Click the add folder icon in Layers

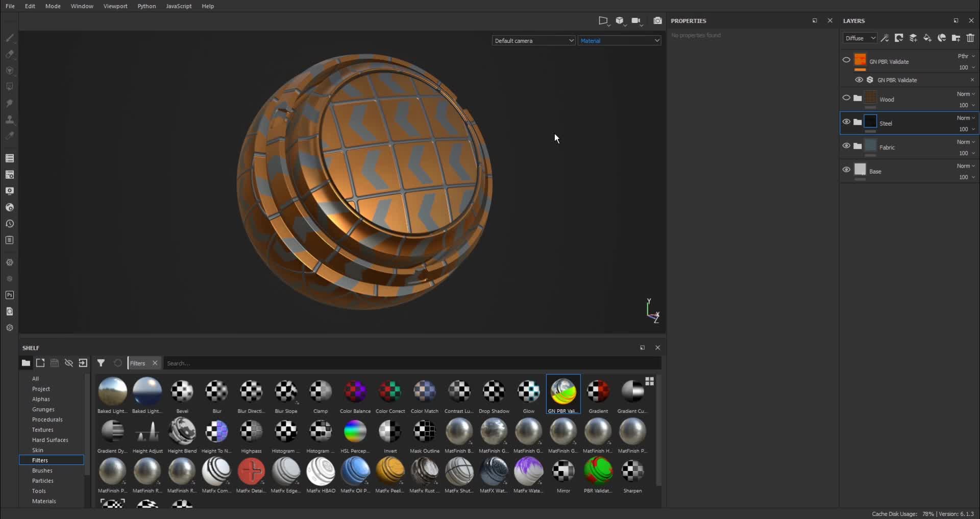coord(955,38)
